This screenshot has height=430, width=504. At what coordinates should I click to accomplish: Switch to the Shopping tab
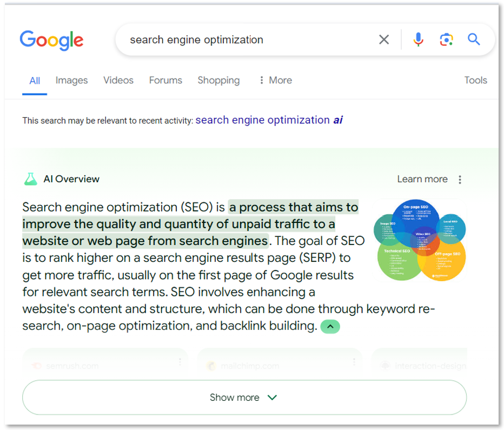pyautogui.click(x=218, y=80)
